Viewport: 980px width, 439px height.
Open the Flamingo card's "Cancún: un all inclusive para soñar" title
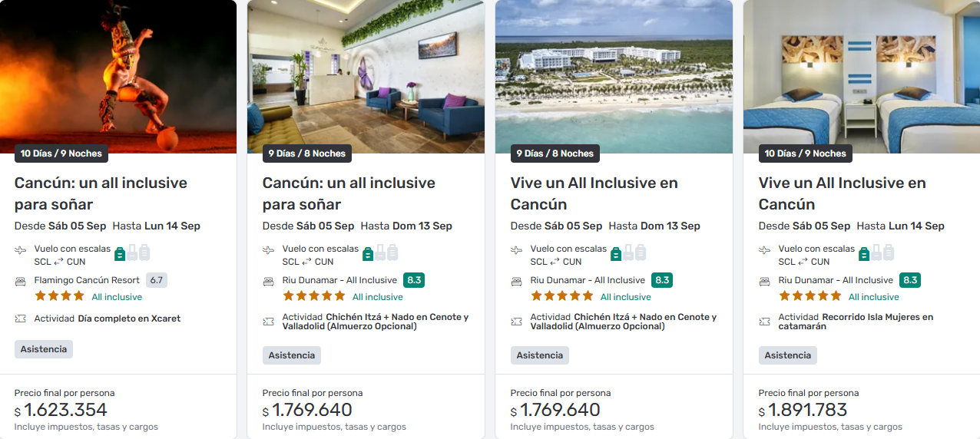101,193
